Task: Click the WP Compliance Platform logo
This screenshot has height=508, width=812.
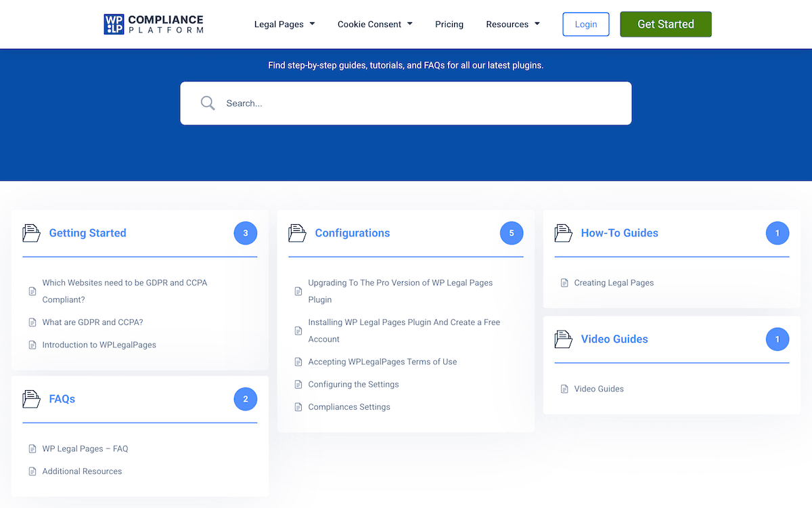Action: point(154,24)
